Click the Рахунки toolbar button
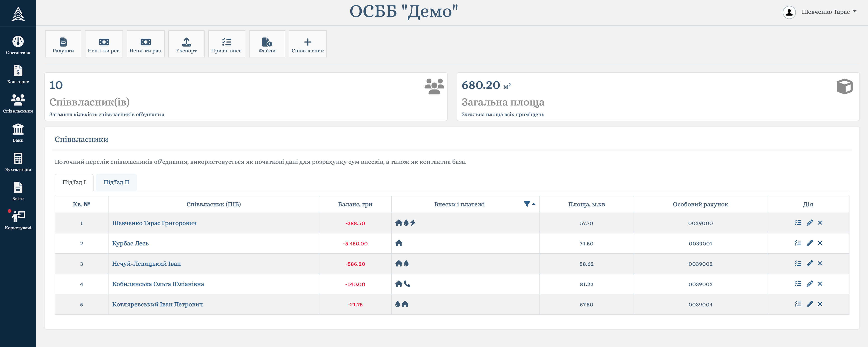 point(63,44)
